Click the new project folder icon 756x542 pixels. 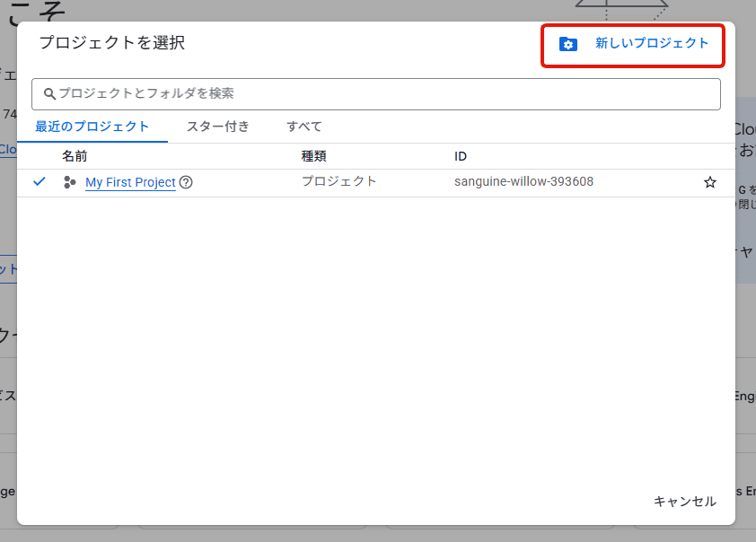point(568,44)
